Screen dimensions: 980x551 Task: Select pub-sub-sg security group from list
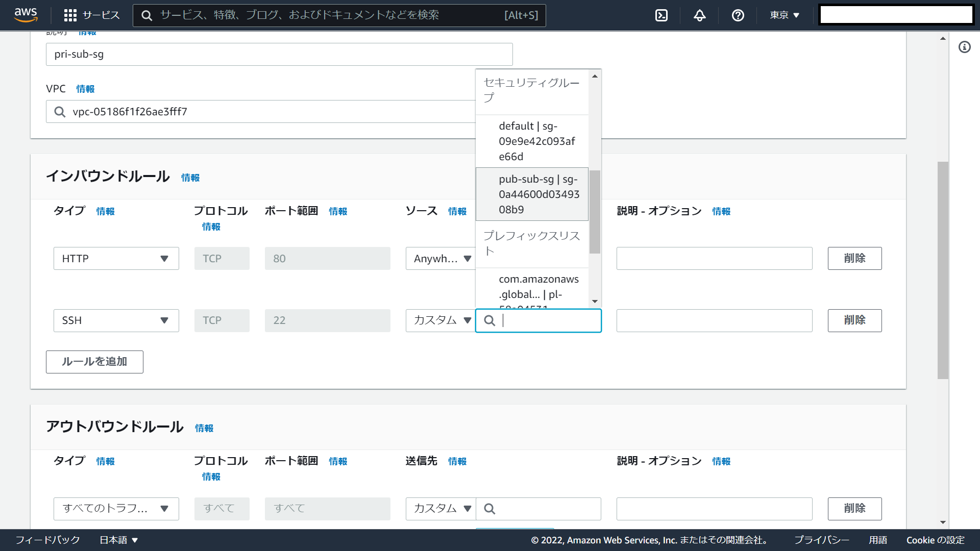(532, 194)
